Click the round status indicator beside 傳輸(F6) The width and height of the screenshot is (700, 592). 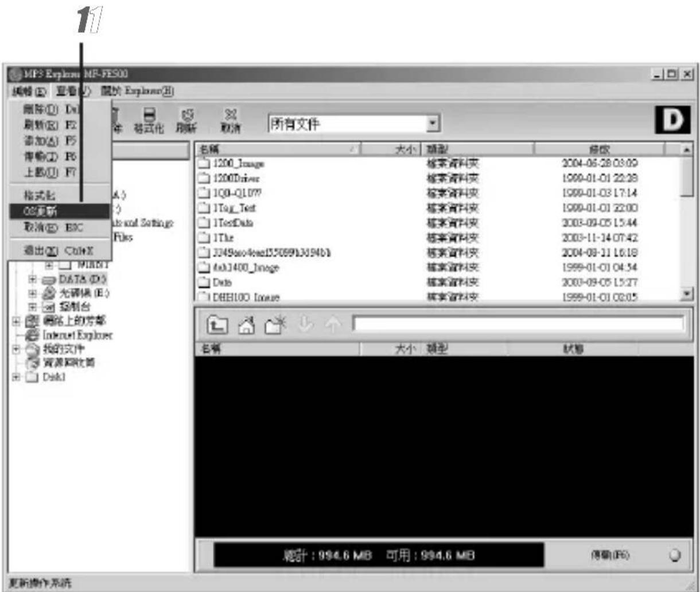[x=675, y=555]
